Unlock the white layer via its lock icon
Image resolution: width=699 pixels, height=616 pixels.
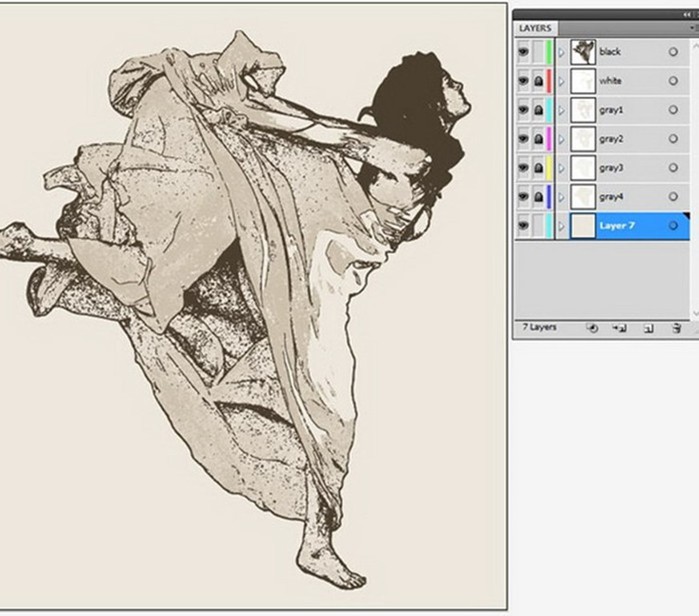click(x=538, y=81)
